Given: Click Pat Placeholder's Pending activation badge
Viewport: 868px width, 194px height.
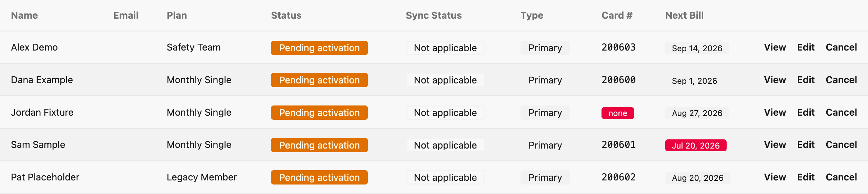Looking at the screenshot, I should (x=319, y=177).
